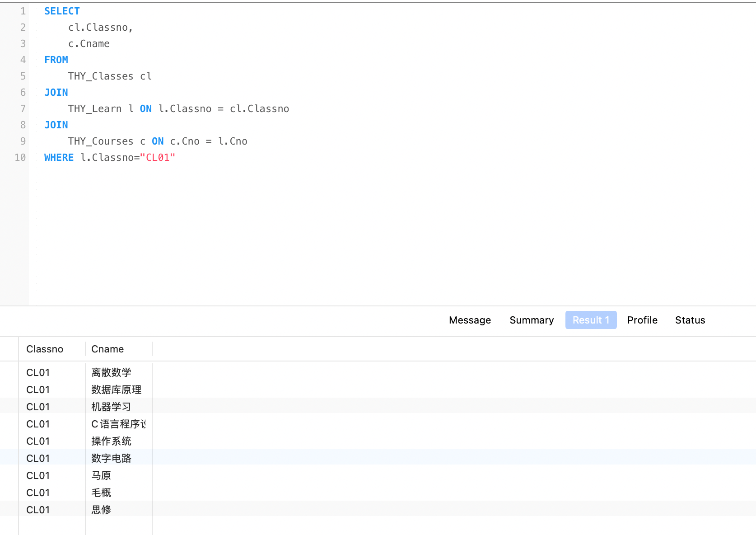Click THY_Courses in the query editor

point(101,141)
